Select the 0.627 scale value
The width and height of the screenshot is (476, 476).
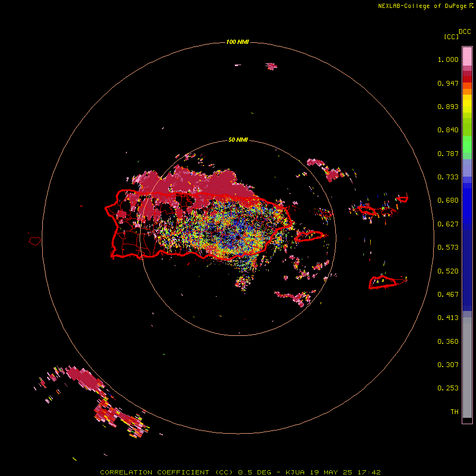click(448, 224)
